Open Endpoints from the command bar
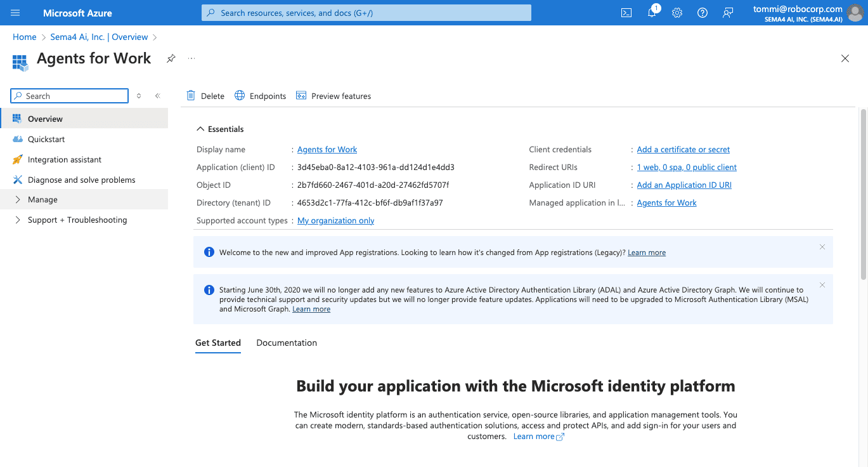Viewport: 868px width, 467px height. (260, 95)
